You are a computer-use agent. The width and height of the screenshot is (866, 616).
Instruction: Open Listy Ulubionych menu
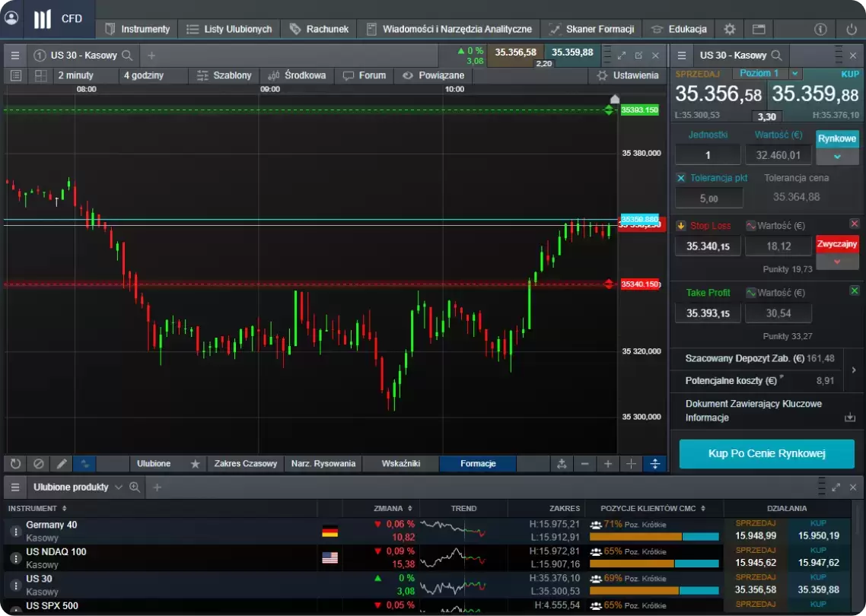[x=228, y=29]
